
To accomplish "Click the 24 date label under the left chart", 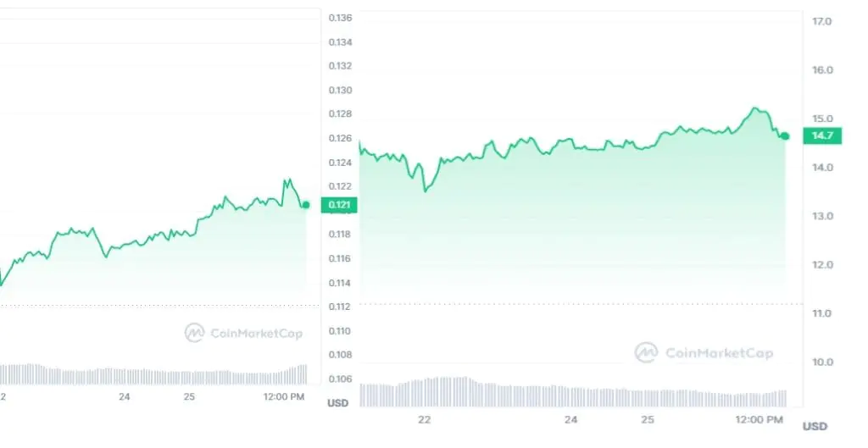I will pyautogui.click(x=125, y=396).
